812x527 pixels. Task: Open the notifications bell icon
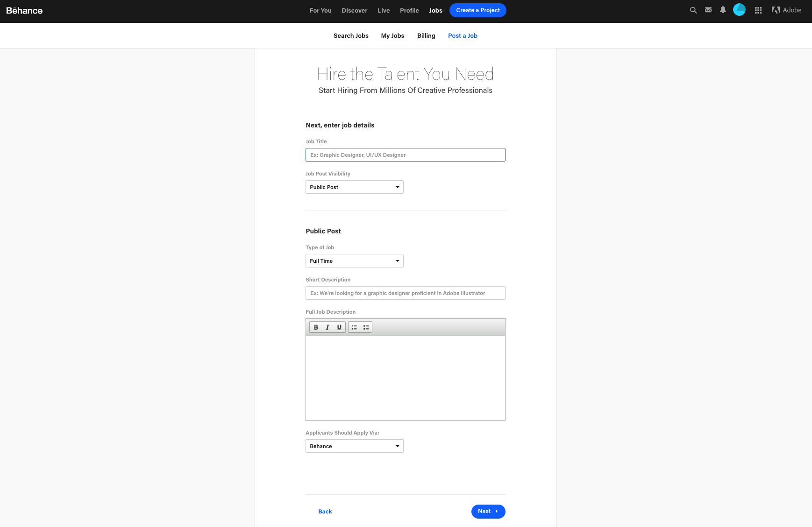click(x=723, y=10)
